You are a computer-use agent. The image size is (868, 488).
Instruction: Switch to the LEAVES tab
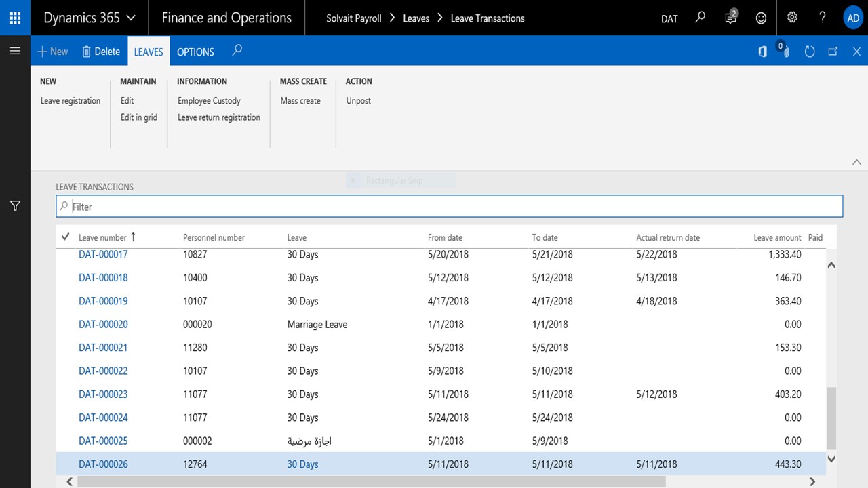coord(149,52)
